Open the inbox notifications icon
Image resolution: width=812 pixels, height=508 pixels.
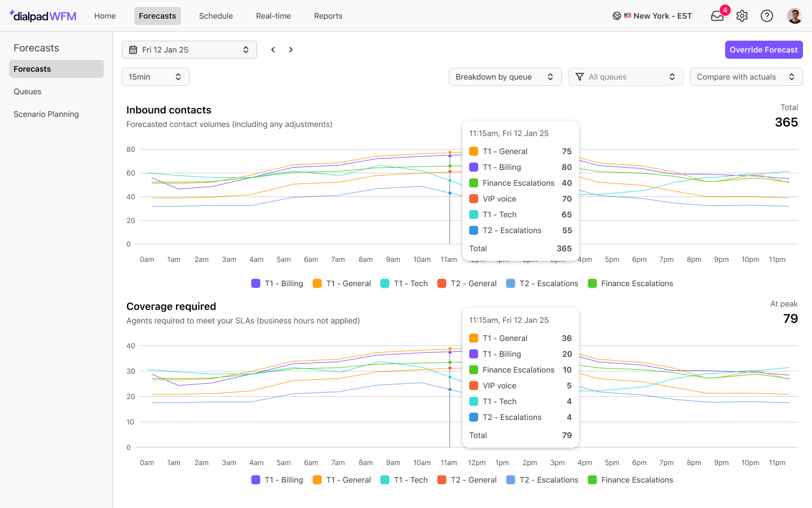pos(717,16)
